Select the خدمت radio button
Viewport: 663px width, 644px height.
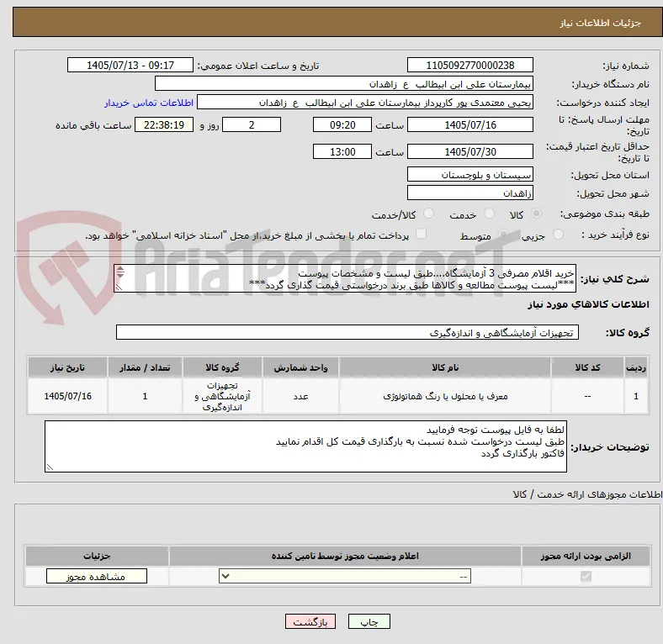point(489,214)
